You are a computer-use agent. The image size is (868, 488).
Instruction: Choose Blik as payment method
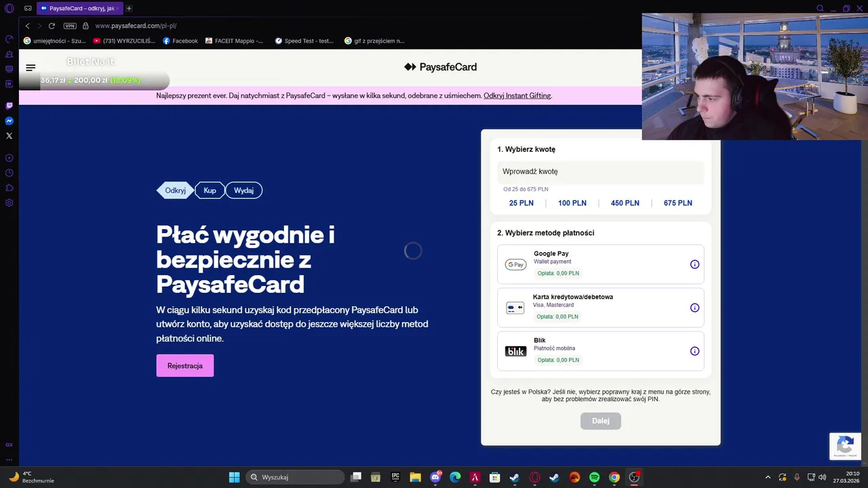click(601, 351)
